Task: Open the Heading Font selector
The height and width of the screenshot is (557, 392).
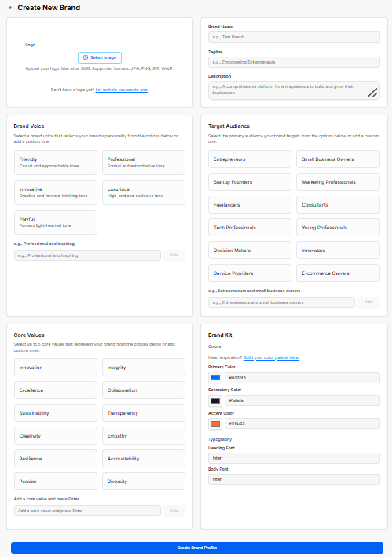Action: point(294,458)
